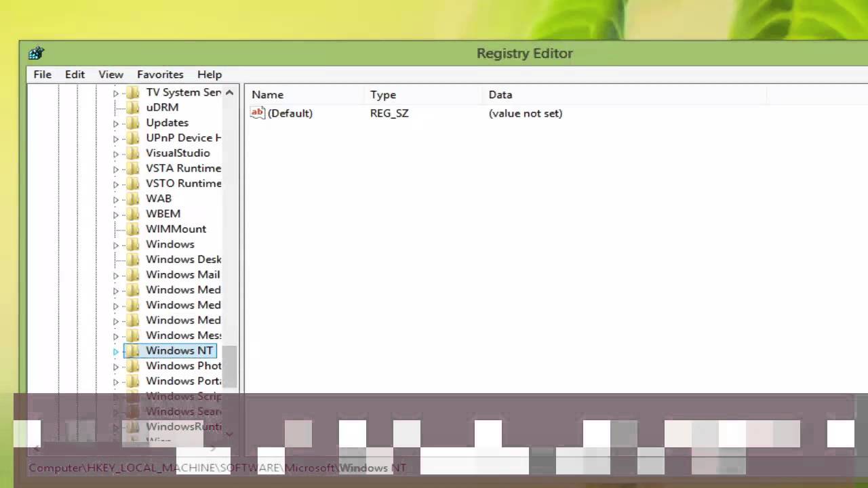Screen dimensions: 868x488
Task: Expand the Windows key
Action: click(x=115, y=245)
